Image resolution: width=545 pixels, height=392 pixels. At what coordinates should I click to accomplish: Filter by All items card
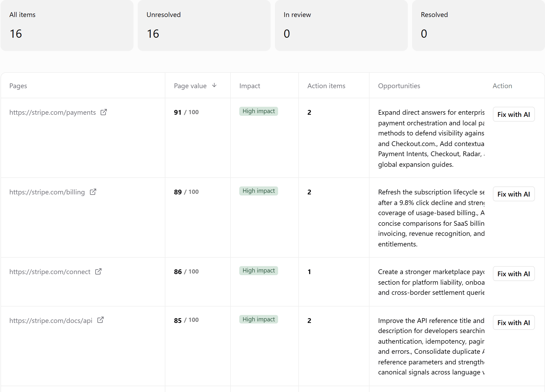(x=67, y=25)
